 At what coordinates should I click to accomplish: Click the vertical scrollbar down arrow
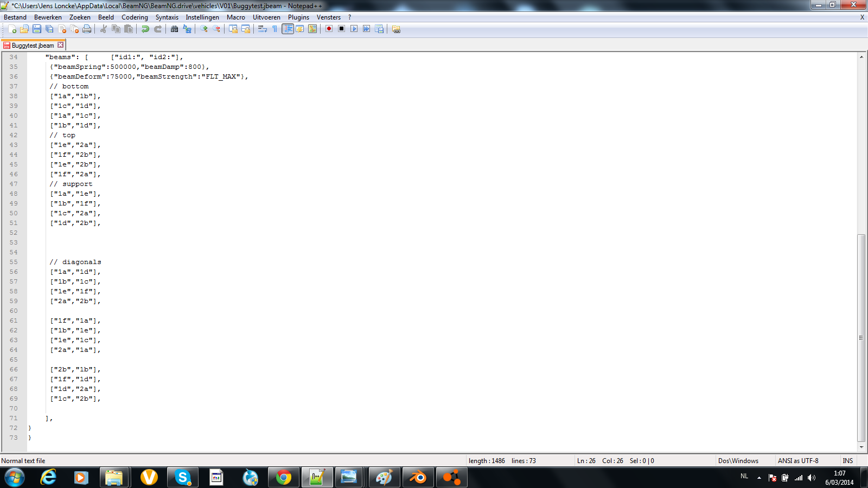[861, 447]
